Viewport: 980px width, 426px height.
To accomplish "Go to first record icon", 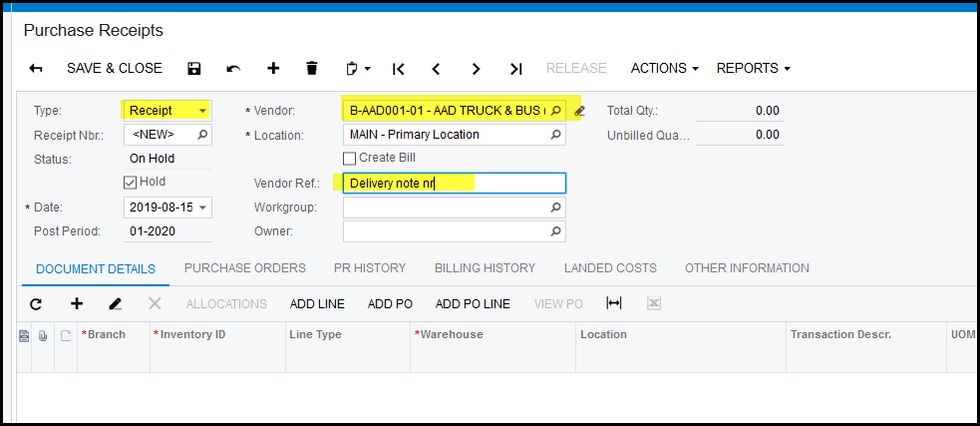I will [x=398, y=69].
